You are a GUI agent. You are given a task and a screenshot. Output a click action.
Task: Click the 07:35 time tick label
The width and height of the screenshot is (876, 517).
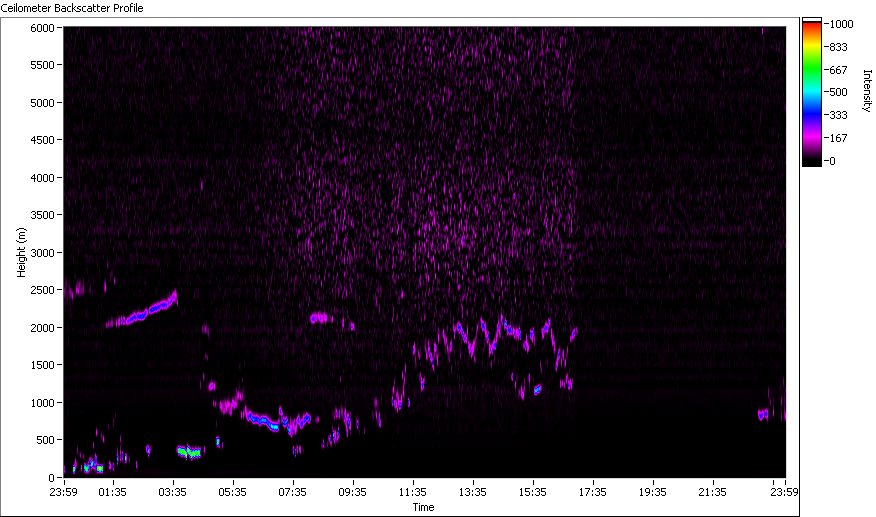pos(293,492)
